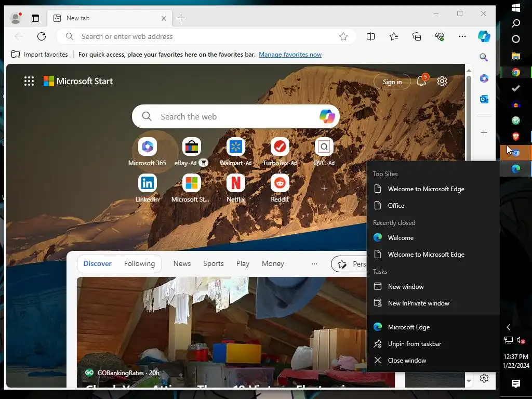
Task: Open Manage favorites now link
Action: [x=290, y=54]
